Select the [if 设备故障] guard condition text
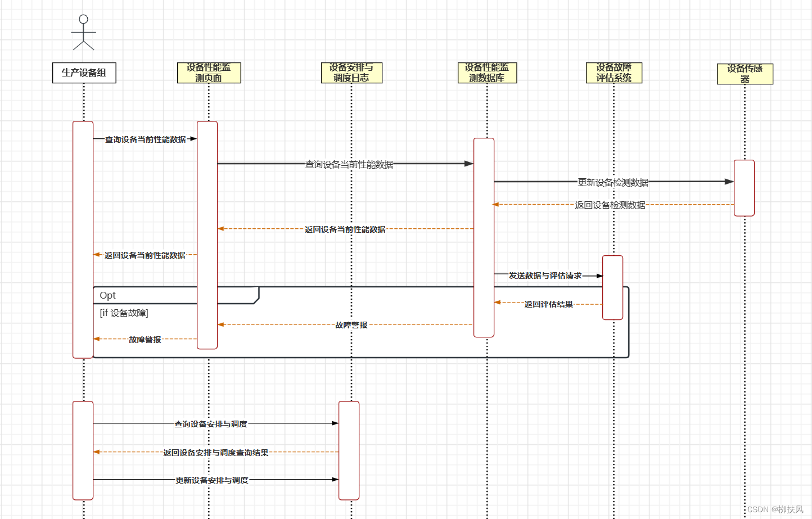 [124, 313]
